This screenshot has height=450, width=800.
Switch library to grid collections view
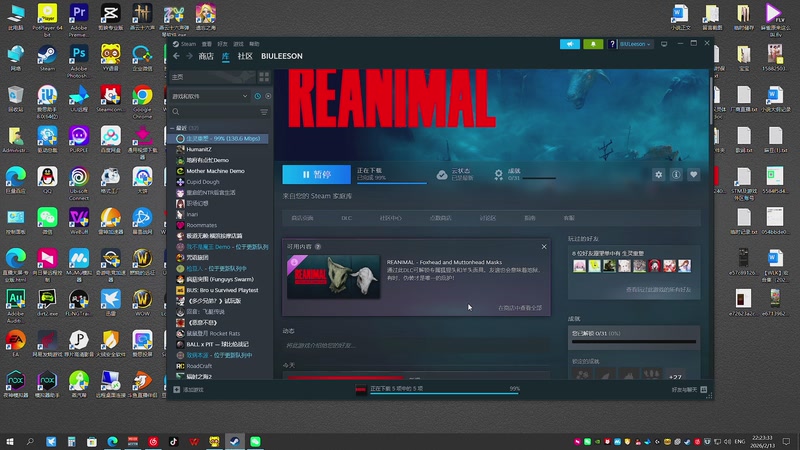pyautogui.click(x=264, y=77)
